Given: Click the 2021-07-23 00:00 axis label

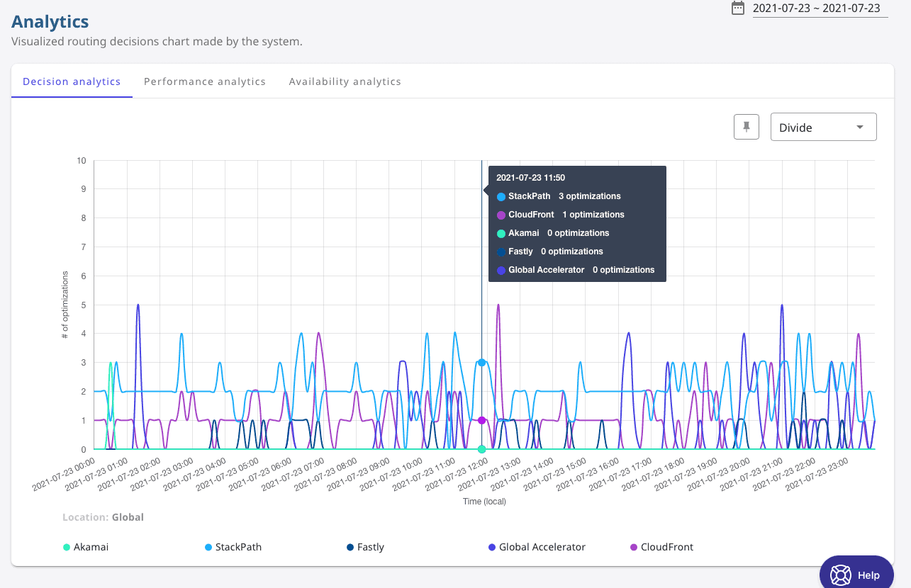Looking at the screenshot, I should pos(65,475).
